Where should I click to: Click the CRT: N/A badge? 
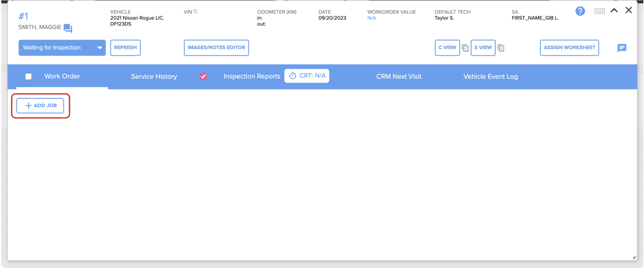pos(307,76)
